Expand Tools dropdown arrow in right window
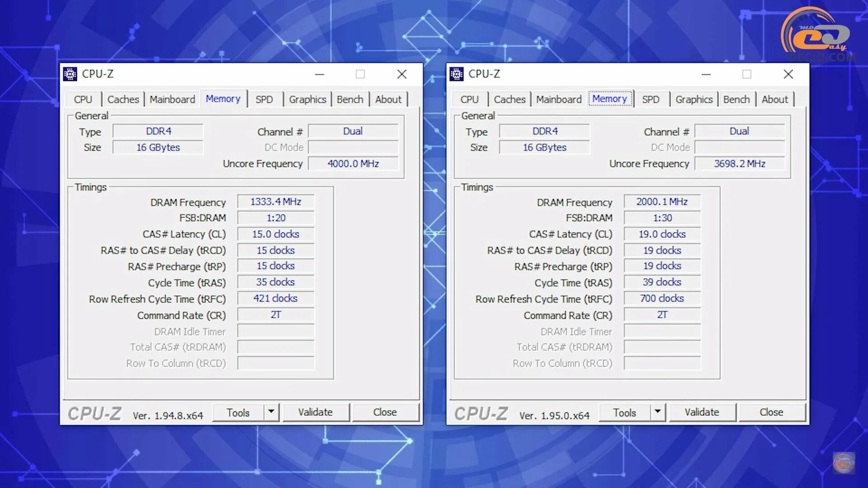Viewport: 868px width, 488px height. pyautogui.click(x=658, y=412)
